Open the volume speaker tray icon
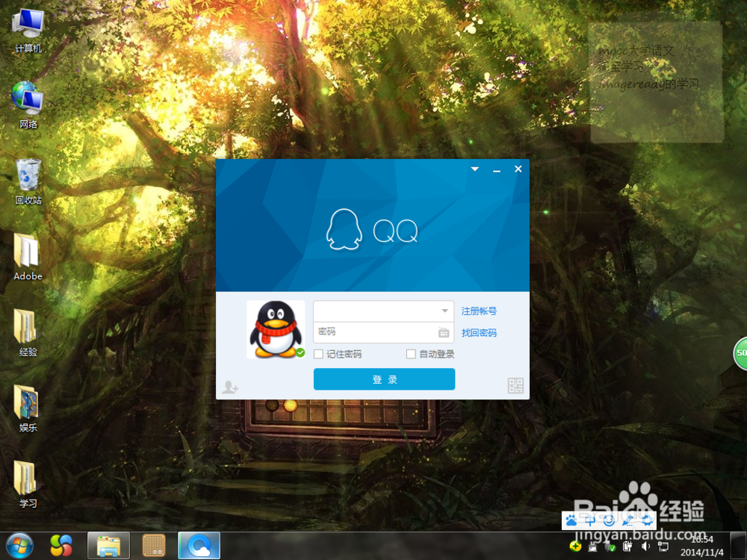 click(x=645, y=547)
